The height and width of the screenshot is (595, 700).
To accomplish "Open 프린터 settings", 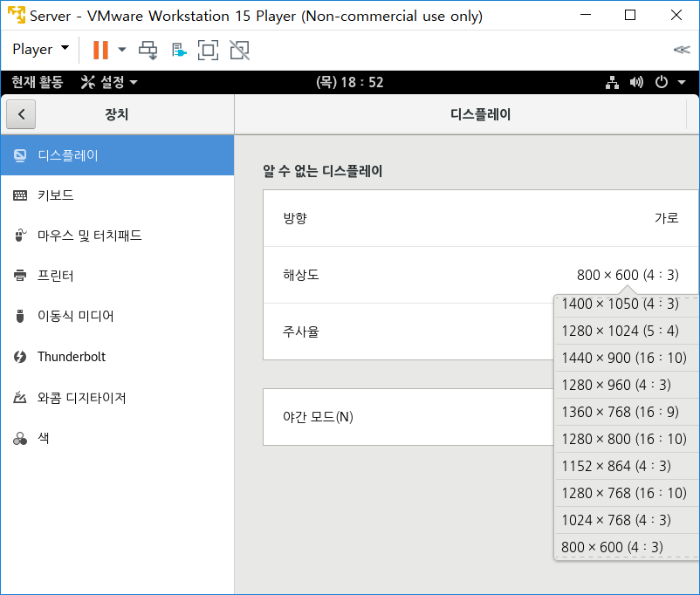I will 118,276.
